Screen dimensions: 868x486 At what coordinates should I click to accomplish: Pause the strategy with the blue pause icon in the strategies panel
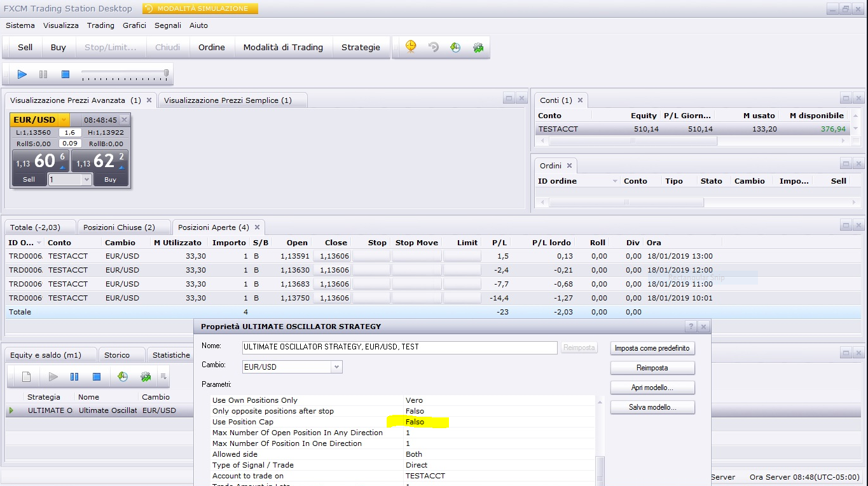(x=74, y=377)
